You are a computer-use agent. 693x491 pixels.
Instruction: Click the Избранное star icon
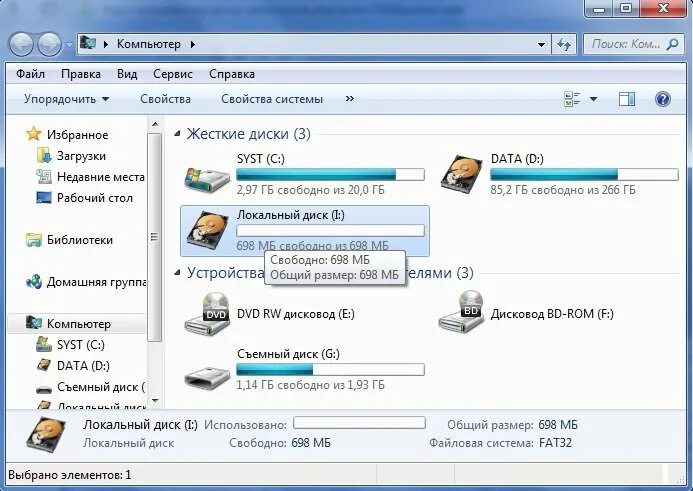(x=34, y=134)
